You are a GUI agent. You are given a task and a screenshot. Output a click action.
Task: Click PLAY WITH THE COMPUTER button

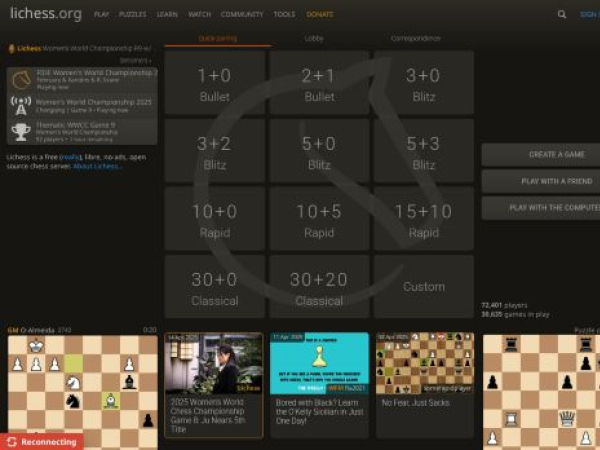click(541, 208)
